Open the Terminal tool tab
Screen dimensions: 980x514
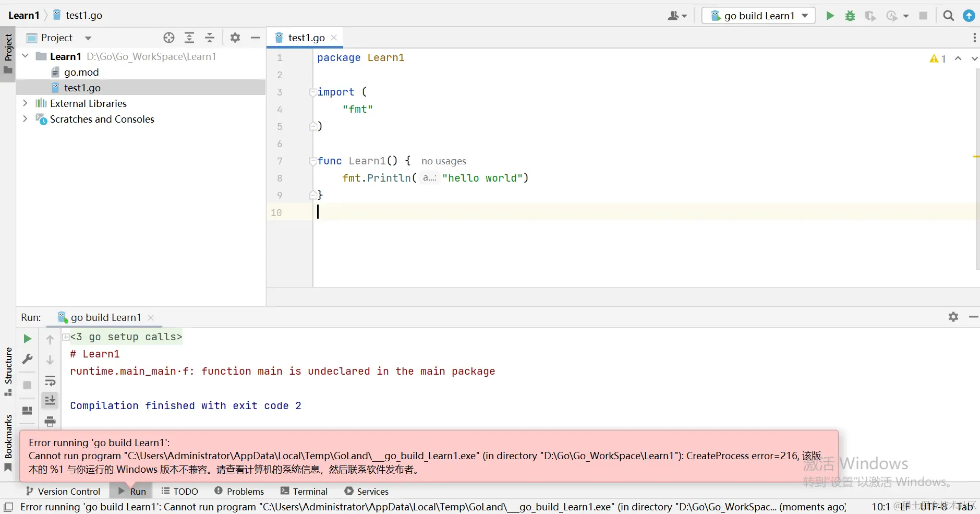(x=304, y=491)
